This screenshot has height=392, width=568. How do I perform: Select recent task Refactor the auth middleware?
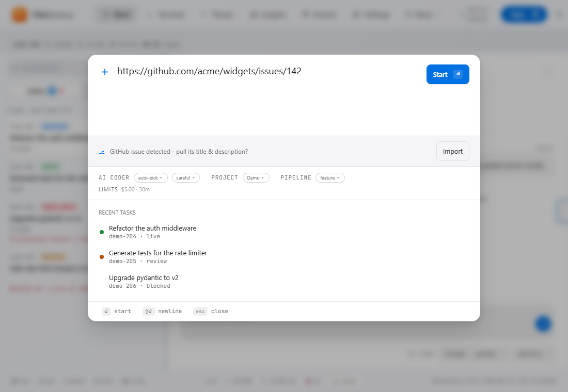[x=284, y=232]
